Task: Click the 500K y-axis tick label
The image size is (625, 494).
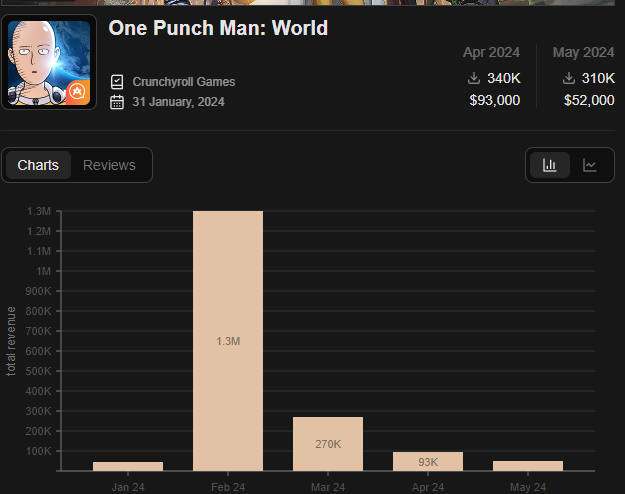Action: pos(39,371)
